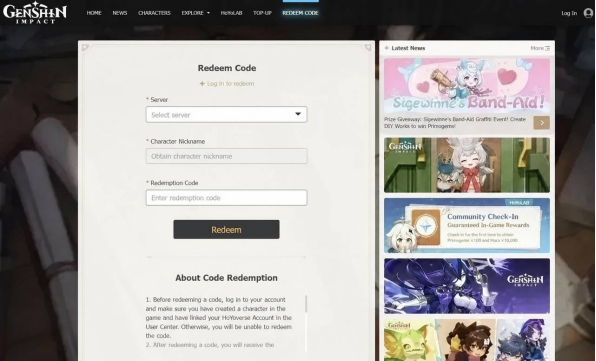The height and width of the screenshot is (361, 596).
Task: Open the Community Check-In banner
Action: [x=467, y=225]
